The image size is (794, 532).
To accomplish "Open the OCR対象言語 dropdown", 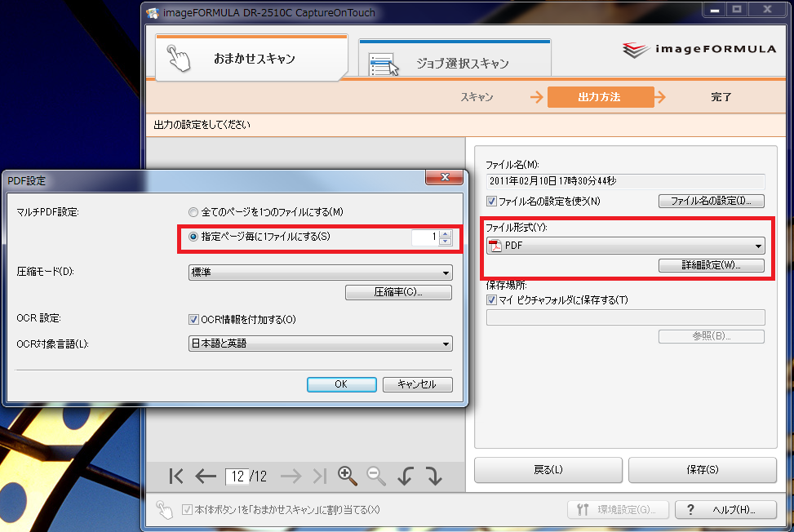I will point(320,344).
